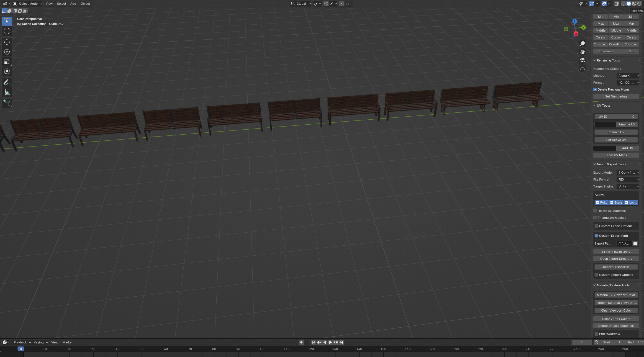Image resolution: width=644 pixels, height=357 pixels.
Task: Click the Export FBX to Unity button
Action: [x=616, y=252]
